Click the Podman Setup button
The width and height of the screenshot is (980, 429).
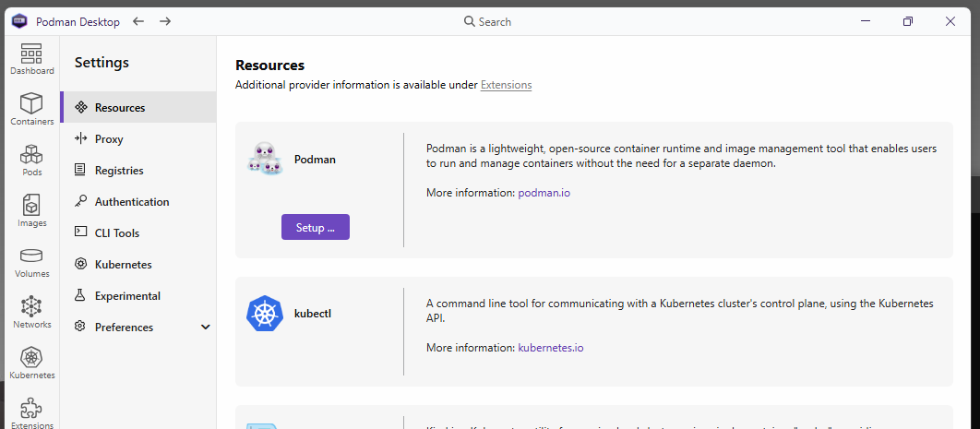pos(316,227)
